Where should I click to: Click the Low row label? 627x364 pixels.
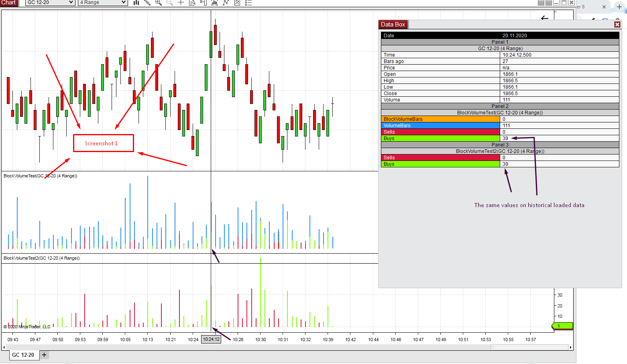pos(388,87)
